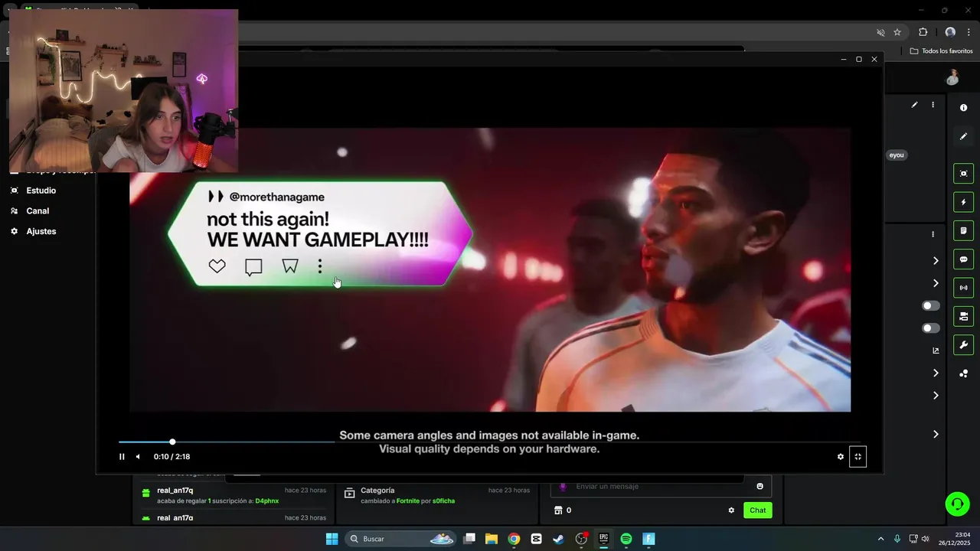Click real_an17q in activity feed
The width and height of the screenshot is (980, 551).
pyautogui.click(x=175, y=491)
